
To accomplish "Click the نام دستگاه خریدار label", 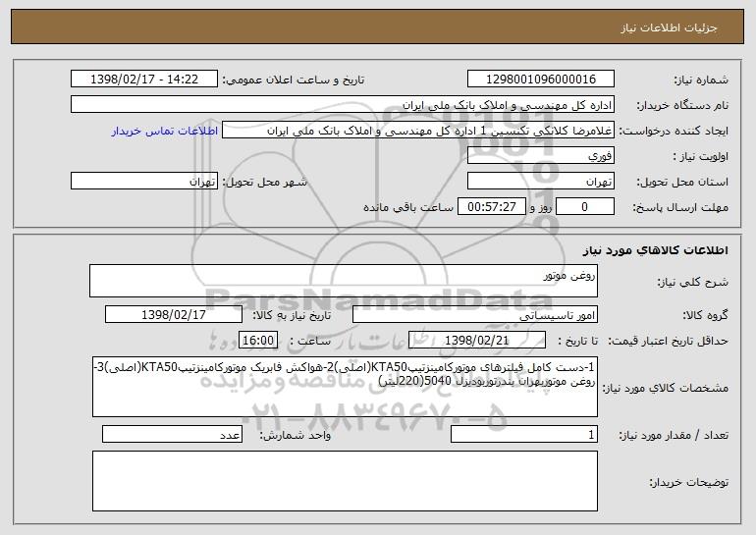I will pos(682,105).
